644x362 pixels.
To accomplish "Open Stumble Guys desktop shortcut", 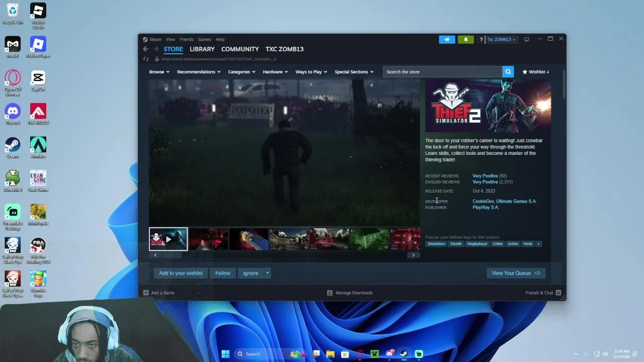I will [x=38, y=284].
